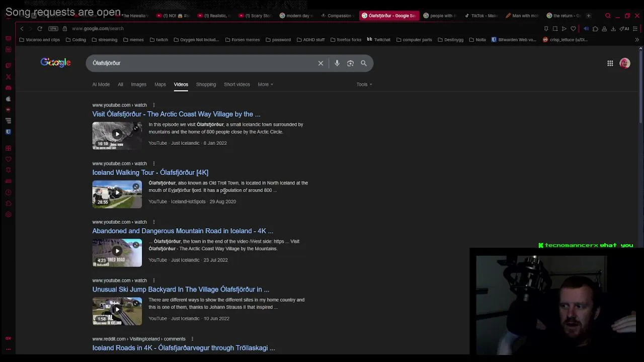This screenshot has width=644, height=362.
Task: Submit search with the magnifier icon
Action: point(364,63)
